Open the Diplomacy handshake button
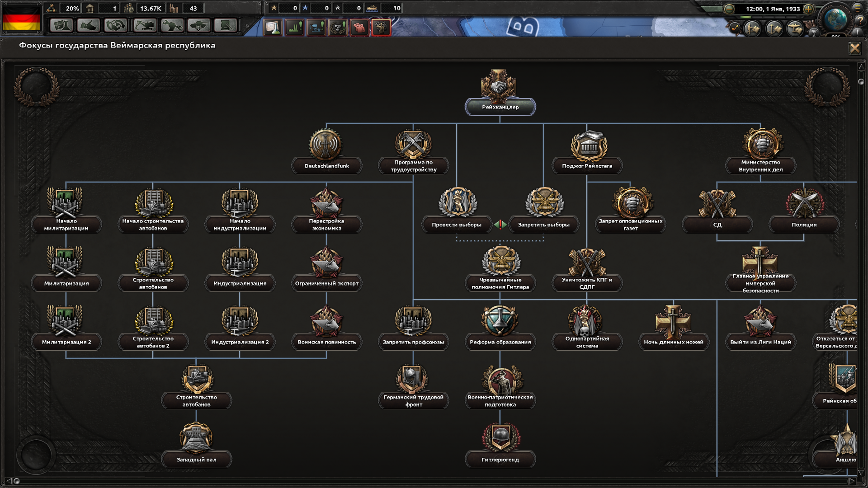868x488 pixels. click(89, 26)
